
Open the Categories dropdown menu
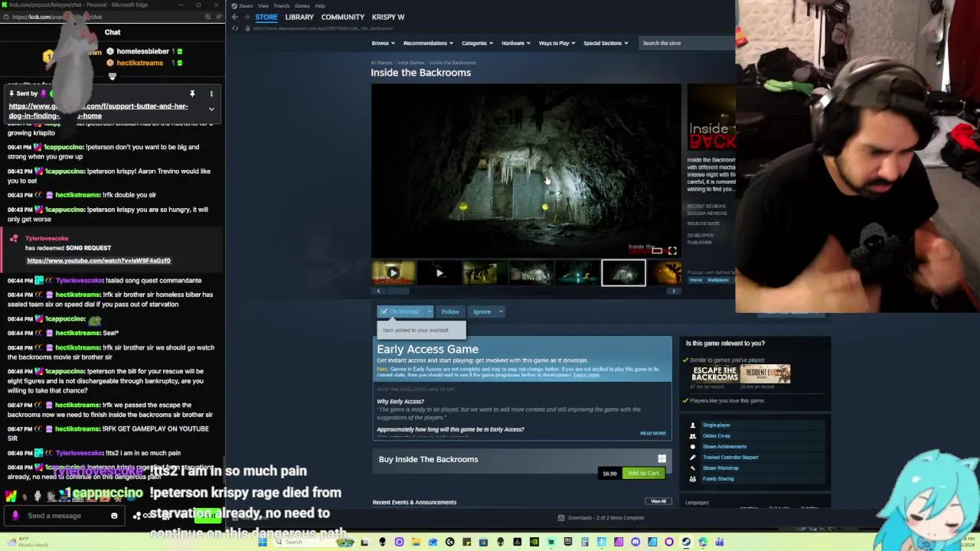479,43
